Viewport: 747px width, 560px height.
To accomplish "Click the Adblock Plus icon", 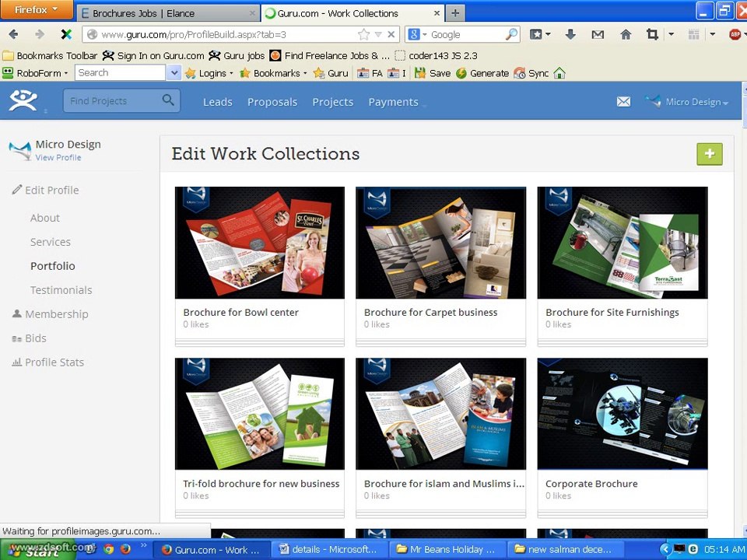I will coord(735,34).
